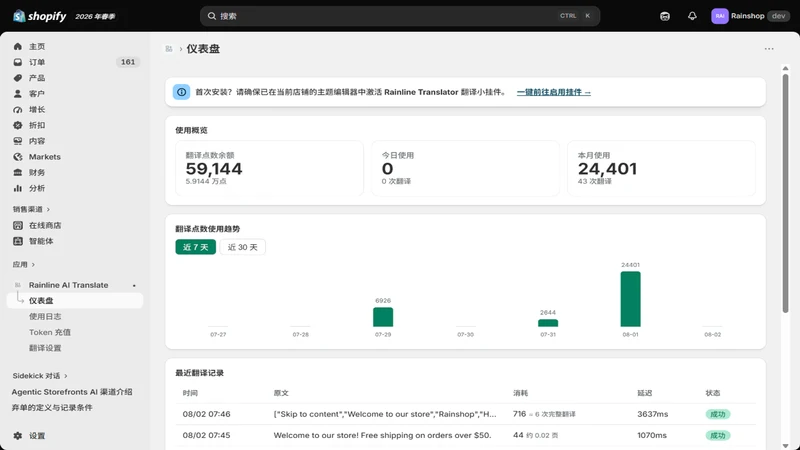The width and height of the screenshot is (800, 450).
Task: Open the Home (主页) sidebar icon
Action: 18,46
